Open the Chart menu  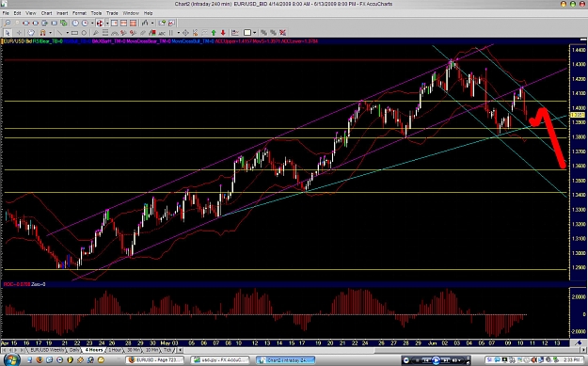[x=46, y=13]
